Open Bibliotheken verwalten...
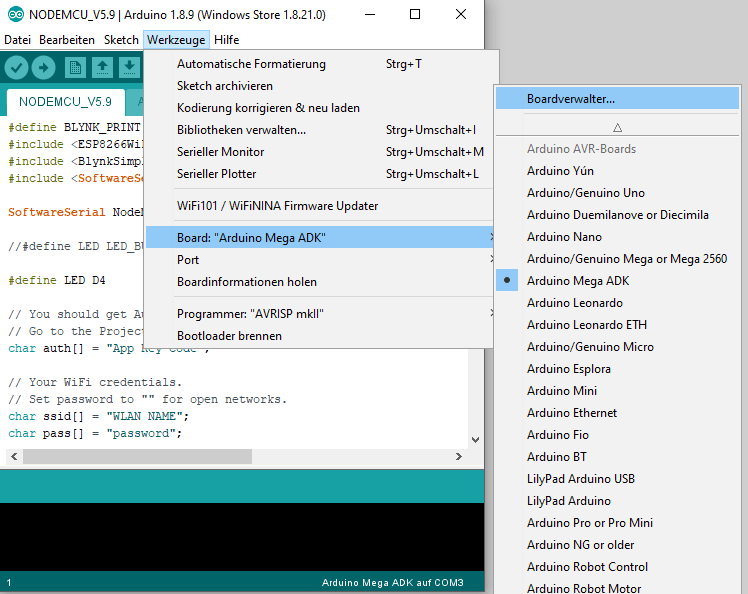The height and width of the screenshot is (594, 748). coord(319,130)
